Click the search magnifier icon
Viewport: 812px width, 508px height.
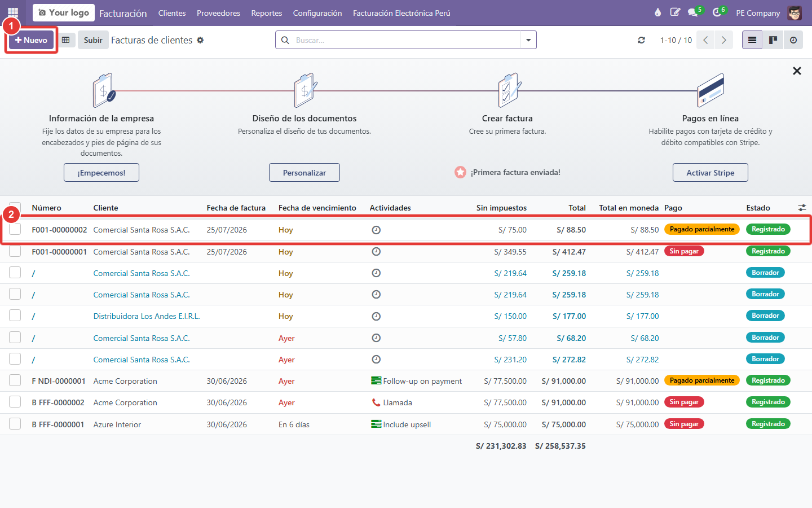point(285,40)
